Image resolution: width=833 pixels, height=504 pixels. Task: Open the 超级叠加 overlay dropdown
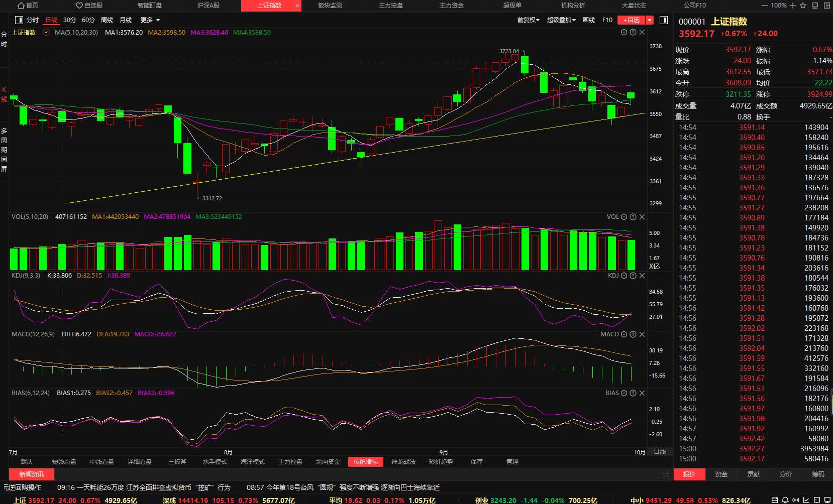[561, 20]
